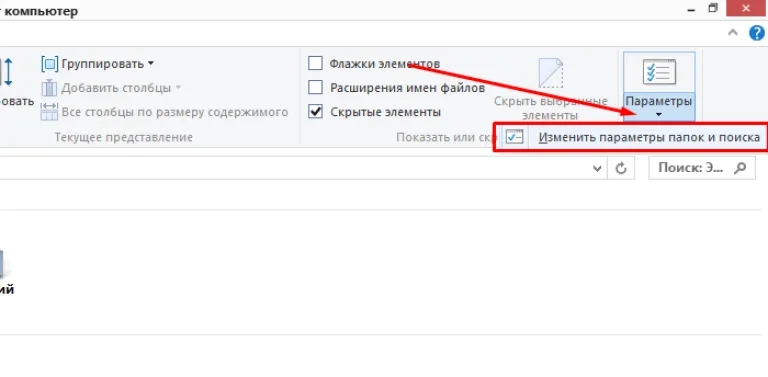The height and width of the screenshot is (377, 768).
Task: Click the Параметры checklist icon
Action: point(659,72)
